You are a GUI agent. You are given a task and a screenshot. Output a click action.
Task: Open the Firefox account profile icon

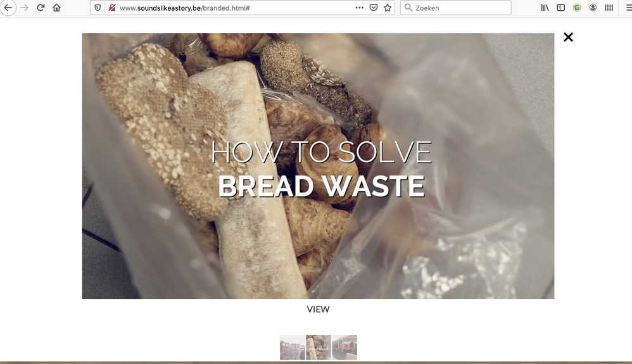coord(593,8)
